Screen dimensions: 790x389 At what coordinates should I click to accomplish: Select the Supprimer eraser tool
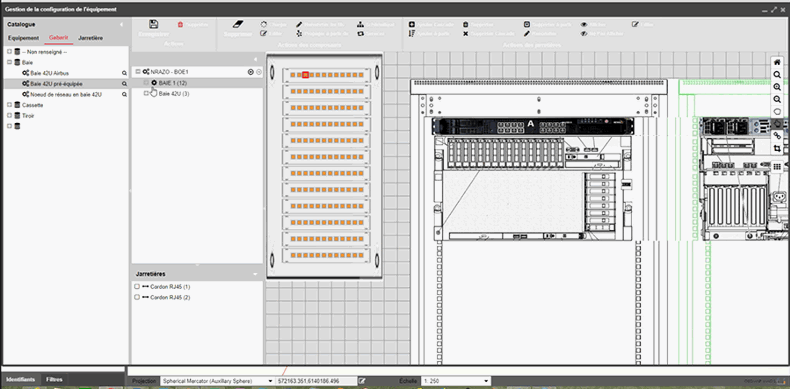pos(238,24)
